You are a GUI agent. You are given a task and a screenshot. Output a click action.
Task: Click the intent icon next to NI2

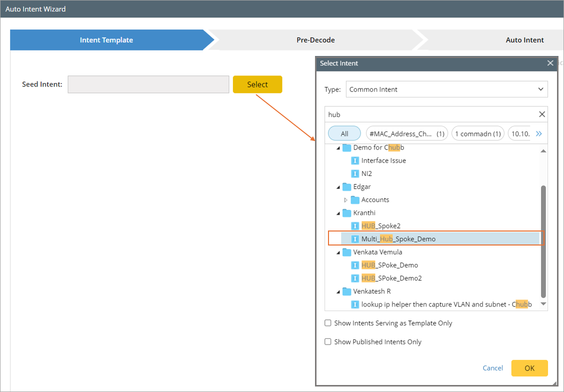pyautogui.click(x=355, y=173)
